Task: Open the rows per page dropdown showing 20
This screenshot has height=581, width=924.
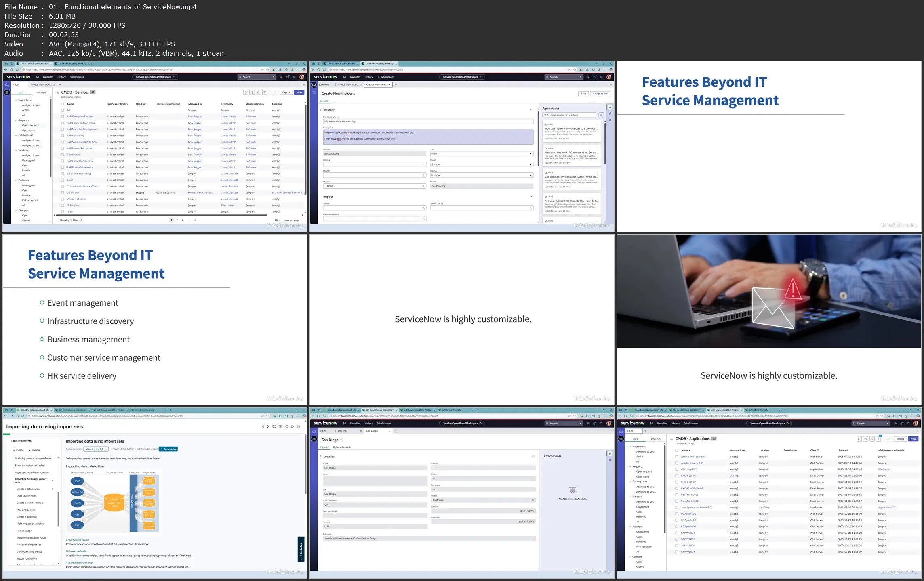Action: [x=277, y=220]
